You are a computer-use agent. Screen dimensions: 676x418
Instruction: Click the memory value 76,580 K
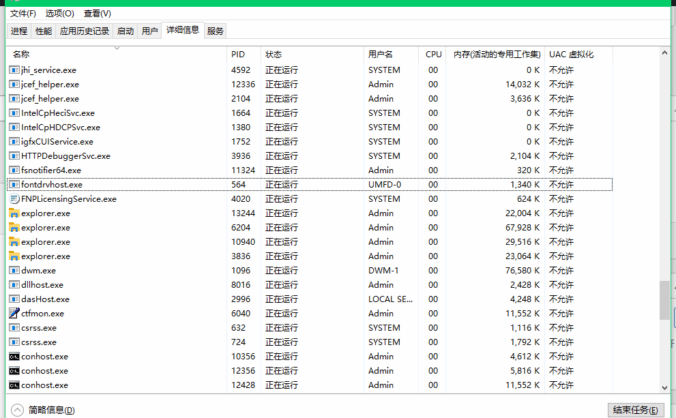coord(522,270)
